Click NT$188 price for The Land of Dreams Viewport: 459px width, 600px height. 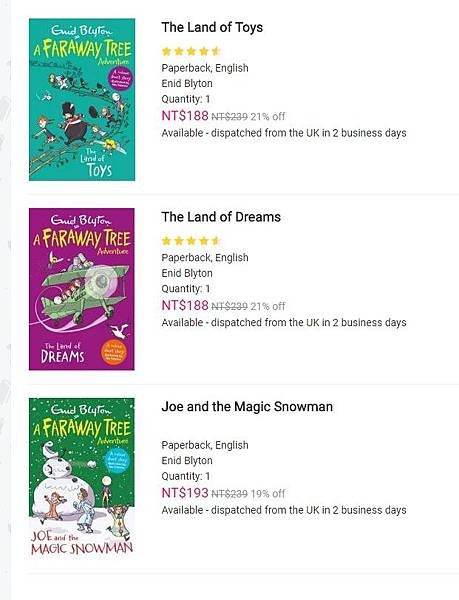185,305
